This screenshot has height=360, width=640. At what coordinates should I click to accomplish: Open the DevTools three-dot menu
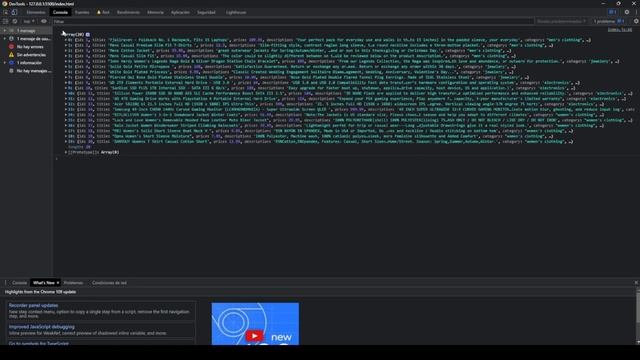point(636,12)
